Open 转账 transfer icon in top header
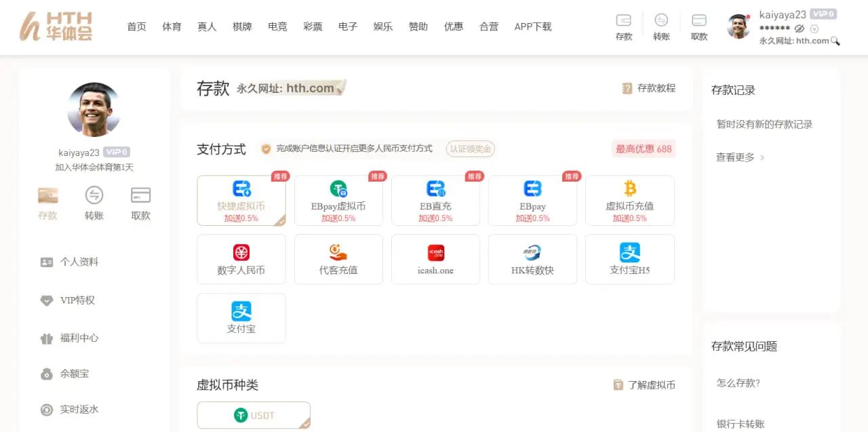 [661, 20]
